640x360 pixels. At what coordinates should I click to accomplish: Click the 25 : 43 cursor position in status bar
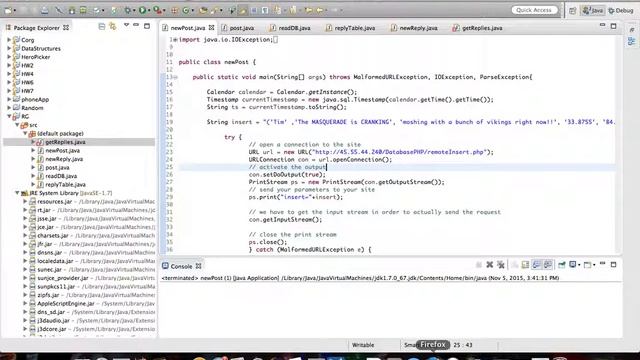point(463,345)
